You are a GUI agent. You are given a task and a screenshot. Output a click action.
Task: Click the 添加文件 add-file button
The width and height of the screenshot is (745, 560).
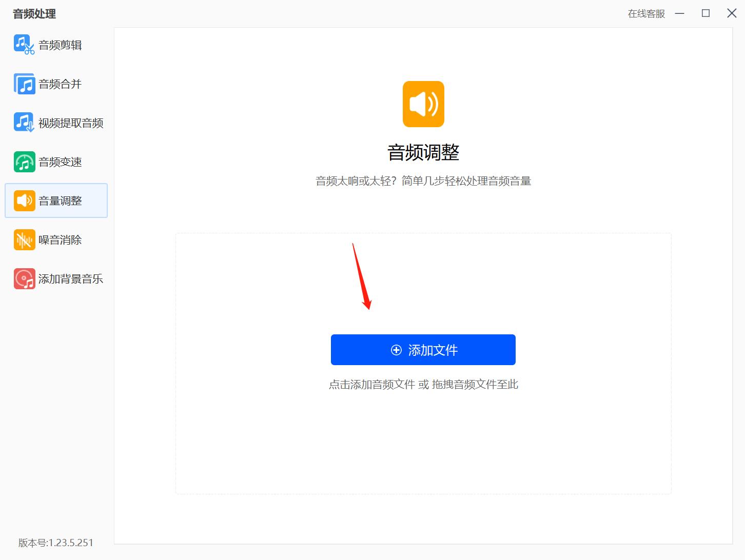(x=423, y=350)
